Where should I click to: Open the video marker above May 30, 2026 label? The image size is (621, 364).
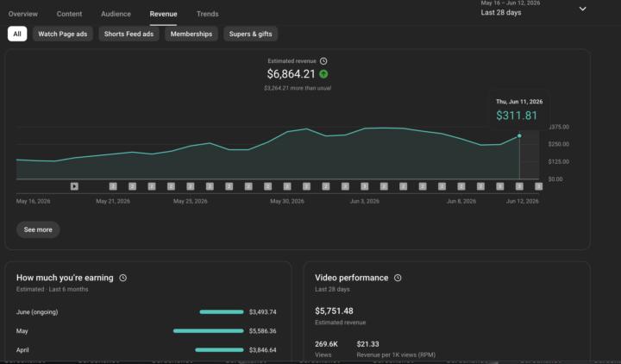287,186
